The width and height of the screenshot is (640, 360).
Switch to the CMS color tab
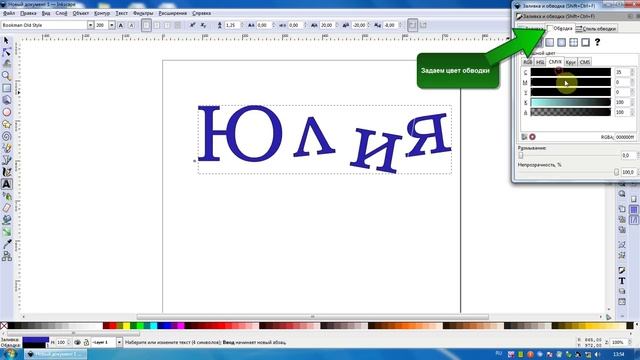[x=585, y=62]
